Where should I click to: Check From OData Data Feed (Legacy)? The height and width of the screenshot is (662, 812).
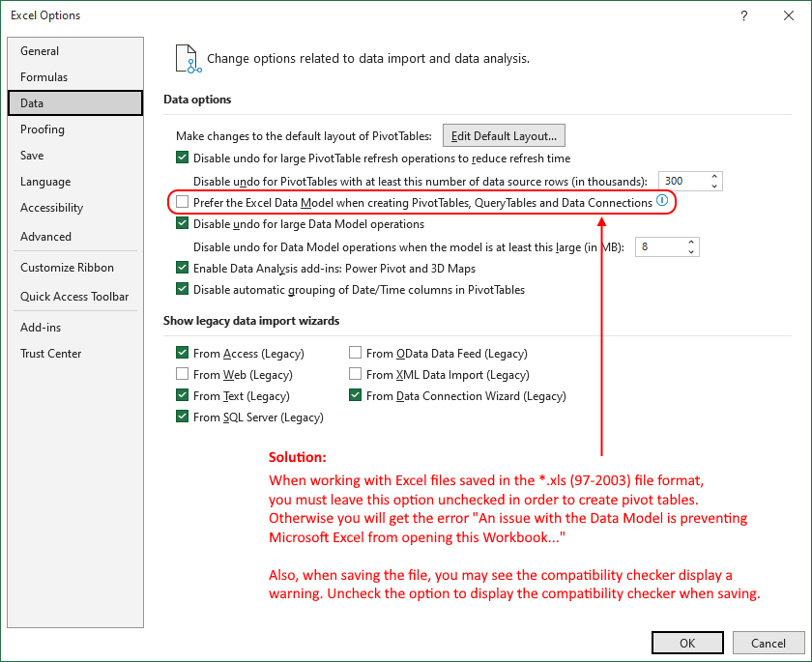pos(356,353)
